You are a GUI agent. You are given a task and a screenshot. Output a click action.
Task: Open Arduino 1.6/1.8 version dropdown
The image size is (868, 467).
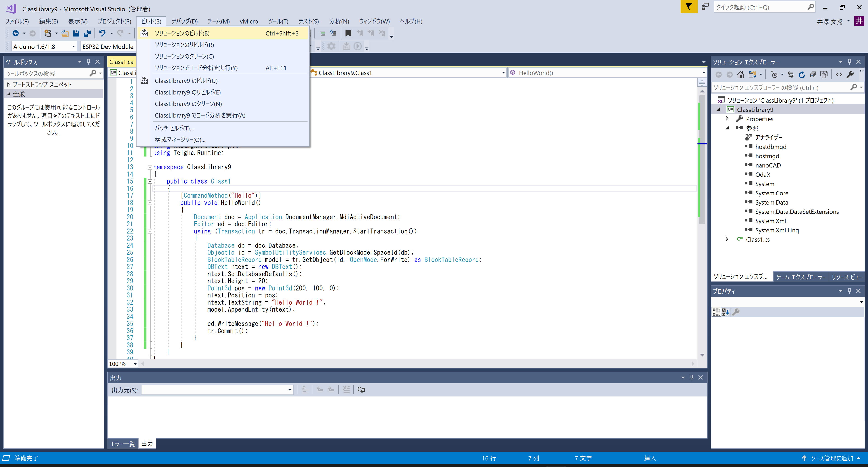click(73, 47)
